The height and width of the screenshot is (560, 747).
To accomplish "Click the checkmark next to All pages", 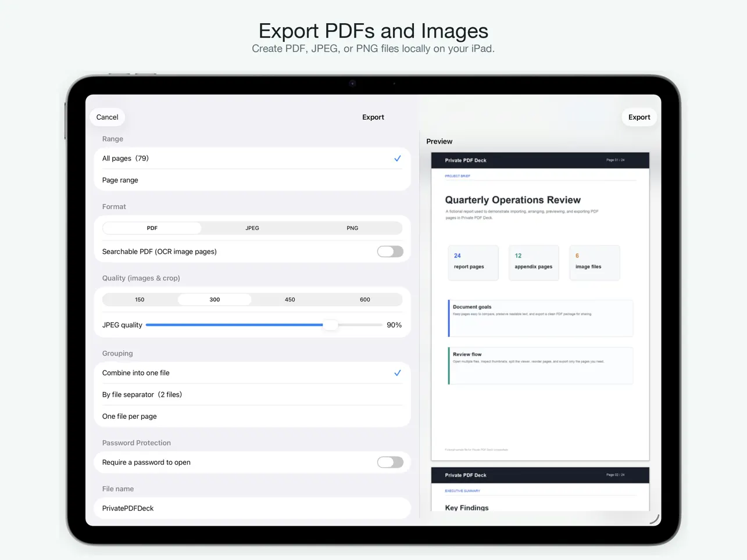I will (398, 158).
